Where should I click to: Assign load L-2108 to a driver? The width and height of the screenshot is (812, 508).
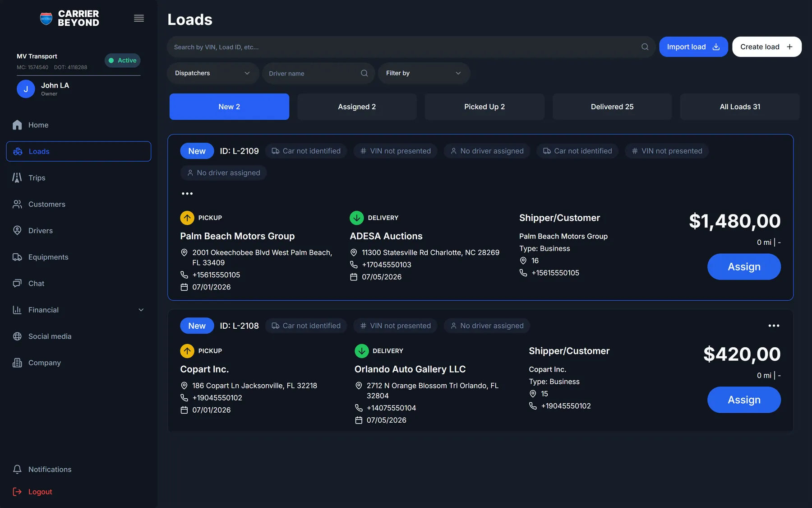[x=744, y=400]
